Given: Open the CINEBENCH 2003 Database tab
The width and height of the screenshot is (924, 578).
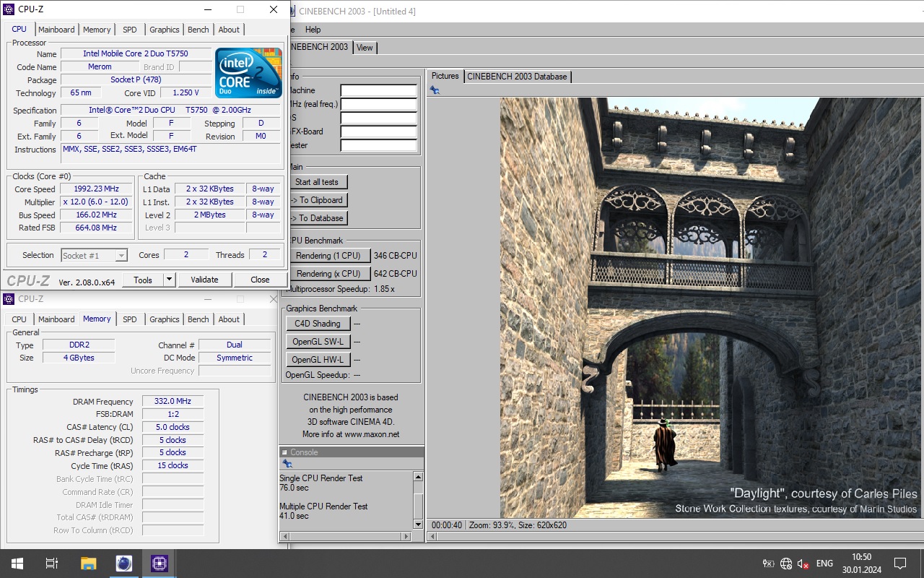Looking at the screenshot, I should [x=518, y=76].
